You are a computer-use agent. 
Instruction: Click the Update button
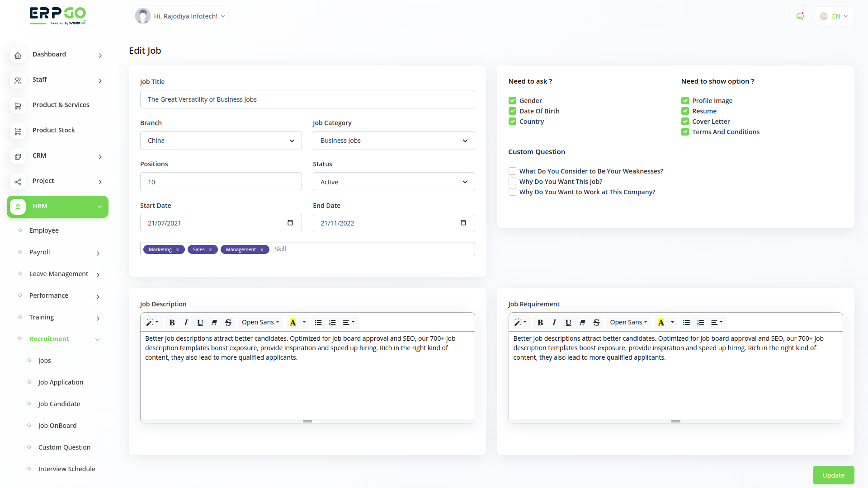(833, 475)
